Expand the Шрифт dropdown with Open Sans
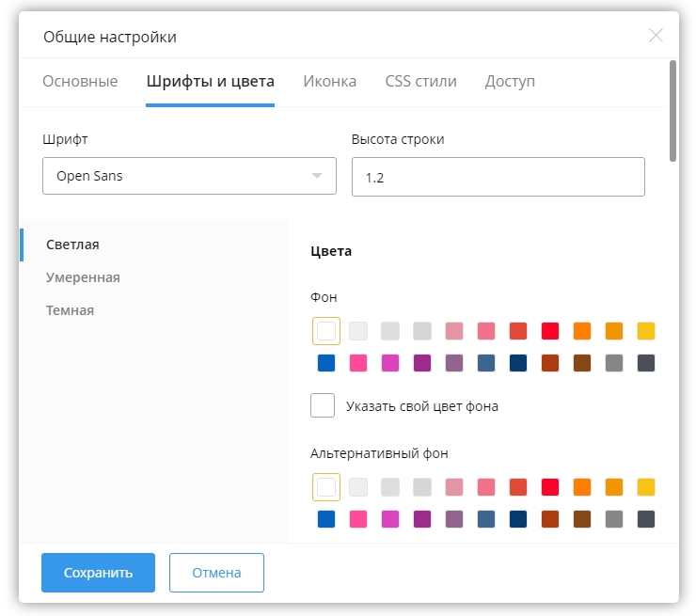The image size is (696, 616). point(189,176)
